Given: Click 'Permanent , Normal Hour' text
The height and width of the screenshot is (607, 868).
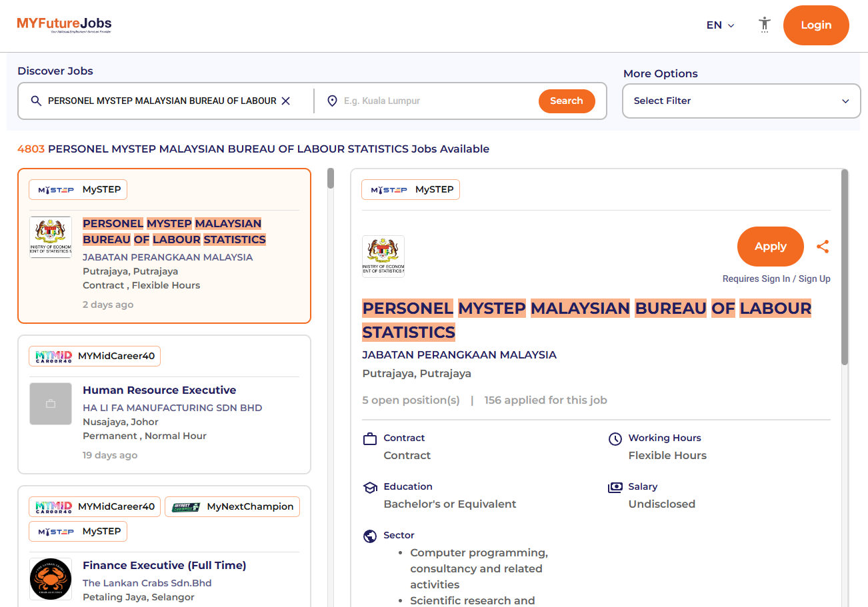Looking at the screenshot, I should pyautogui.click(x=145, y=436).
